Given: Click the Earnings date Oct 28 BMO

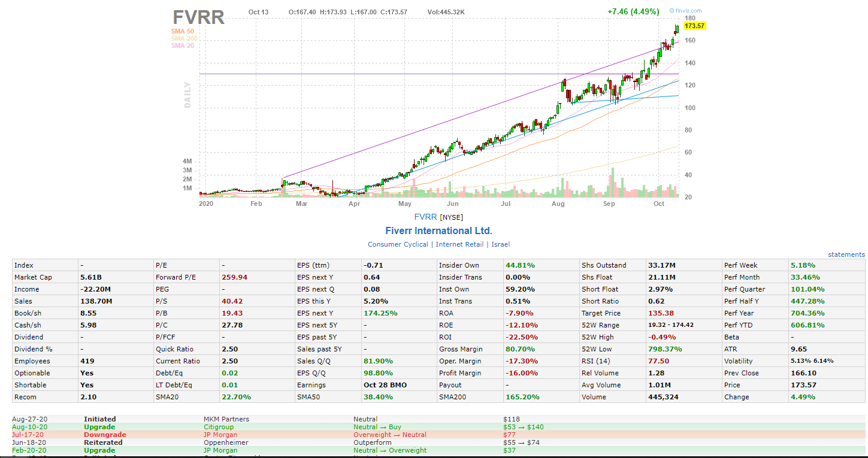Looking at the screenshot, I should 385,385.
